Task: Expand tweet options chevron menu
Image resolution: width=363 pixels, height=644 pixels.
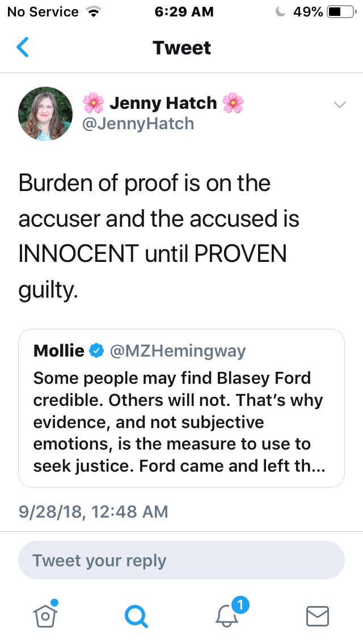Action: (x=339, y=105)
